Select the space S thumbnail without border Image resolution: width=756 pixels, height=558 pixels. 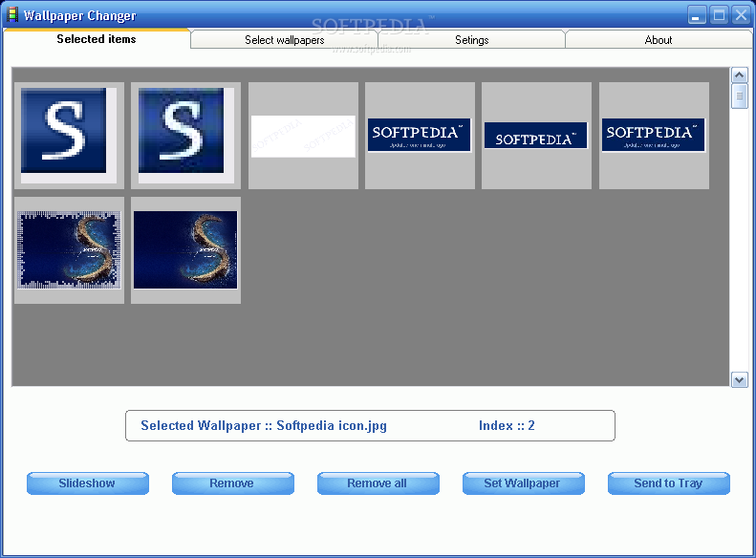pos(185,250)
